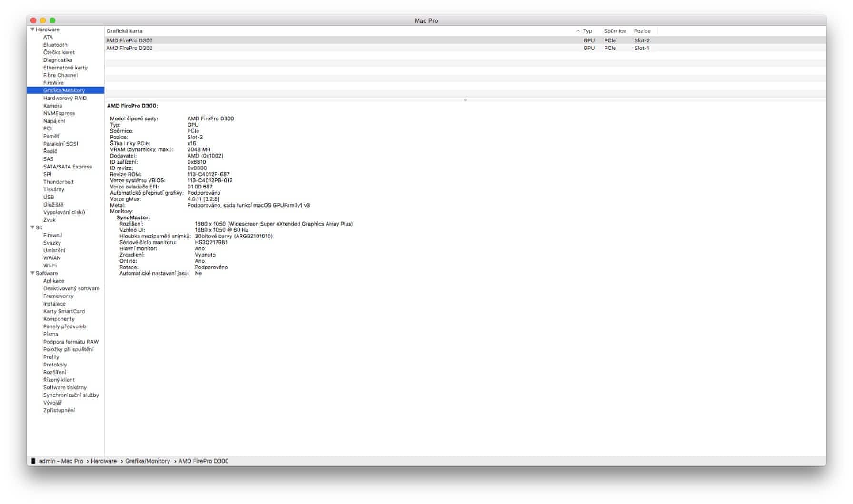Open Rozšíření extensions entry
853x504 pixels.
tap(55, 372)
